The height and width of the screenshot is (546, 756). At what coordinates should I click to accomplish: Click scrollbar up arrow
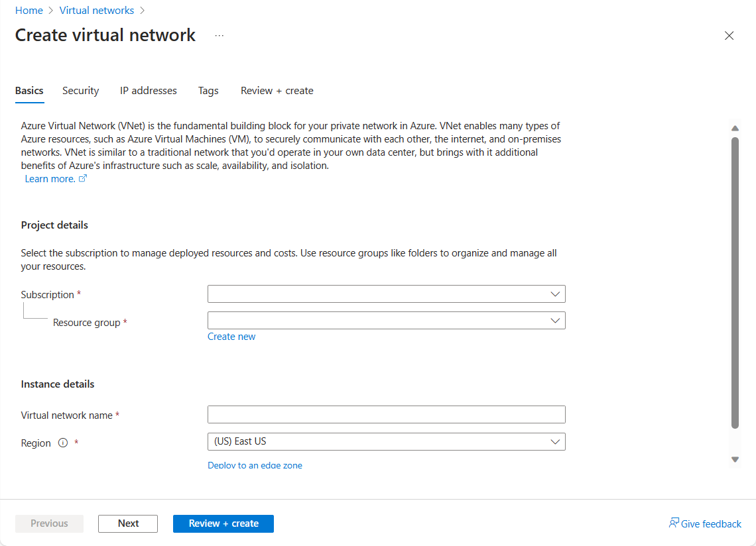click(735, 128)
